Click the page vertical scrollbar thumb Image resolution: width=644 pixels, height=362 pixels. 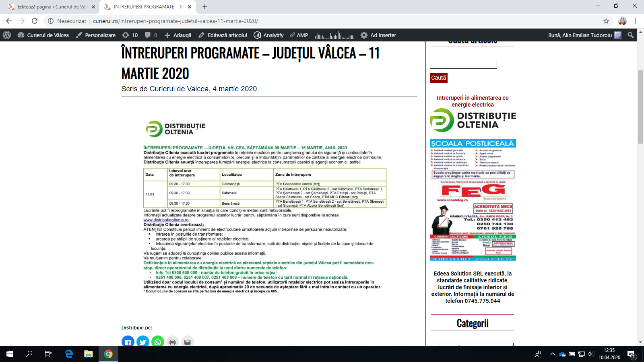pos(640,107)
